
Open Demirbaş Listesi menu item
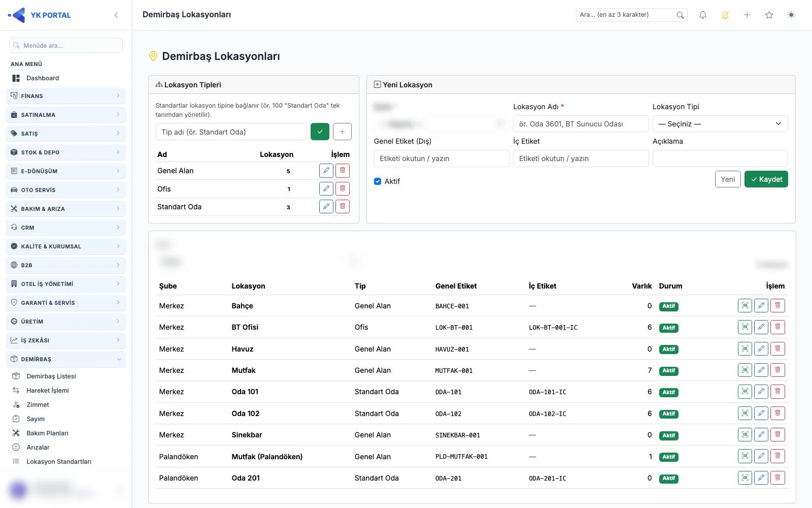(51, 376)
